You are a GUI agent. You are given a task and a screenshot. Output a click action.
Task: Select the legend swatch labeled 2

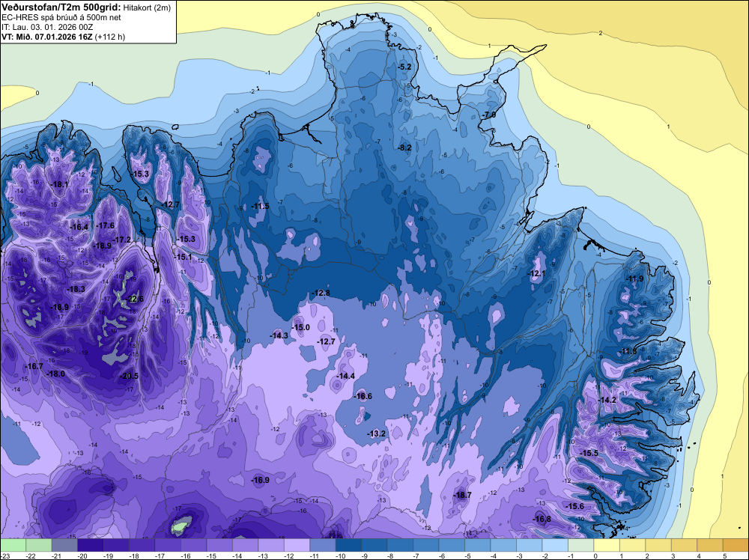click(658, 545)
